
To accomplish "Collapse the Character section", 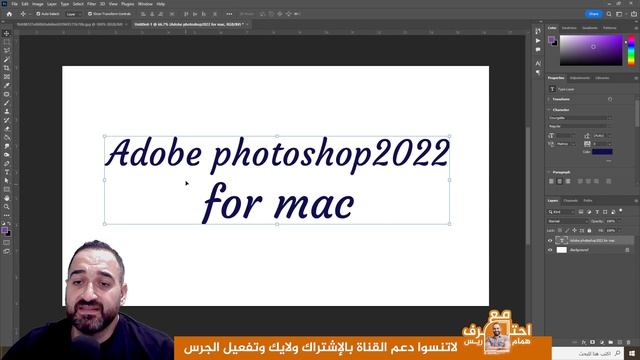I will (549, 110).
